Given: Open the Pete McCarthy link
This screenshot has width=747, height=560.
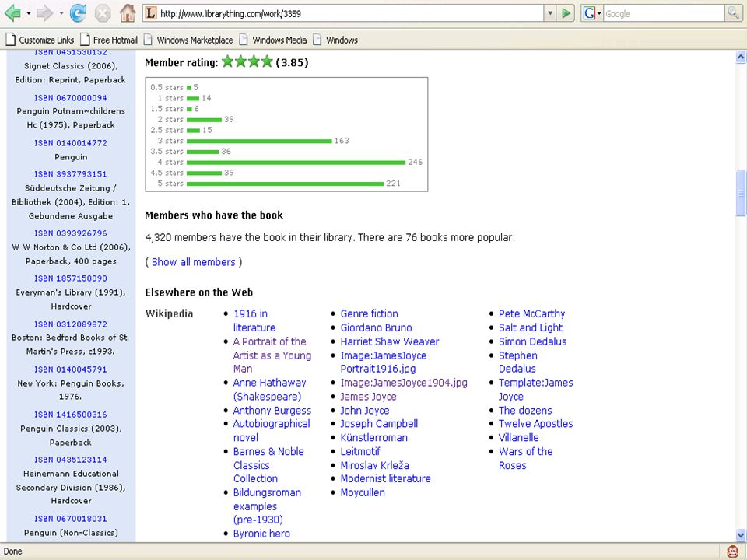Looking at the screenshot, I should coord(531,313).
